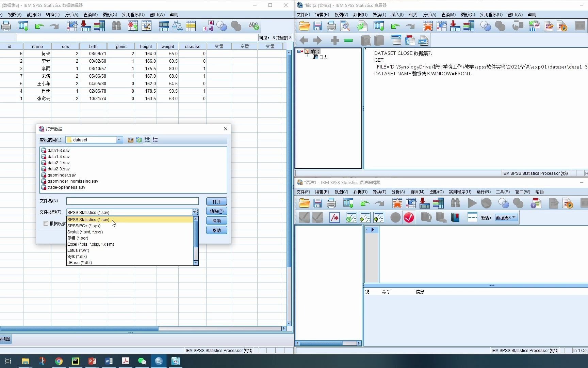588x368 pixels.
Task: Click the forward arrow in Viewer outline toolbar
Action: (x=317, y=41)
